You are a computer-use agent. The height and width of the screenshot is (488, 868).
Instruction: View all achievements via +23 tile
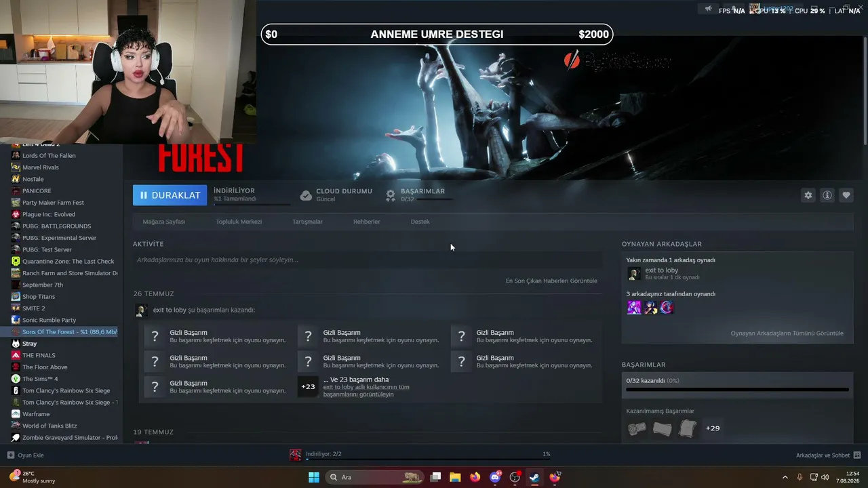[308, 387]
